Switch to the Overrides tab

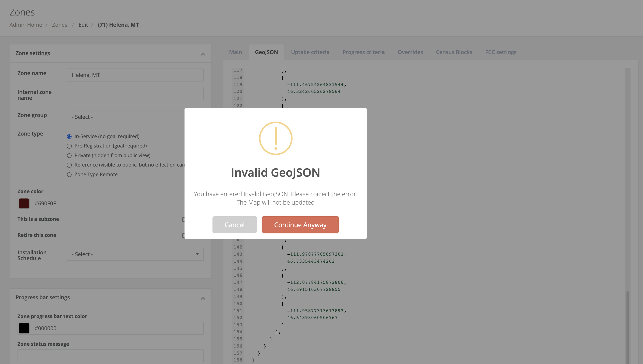point(410,52)
